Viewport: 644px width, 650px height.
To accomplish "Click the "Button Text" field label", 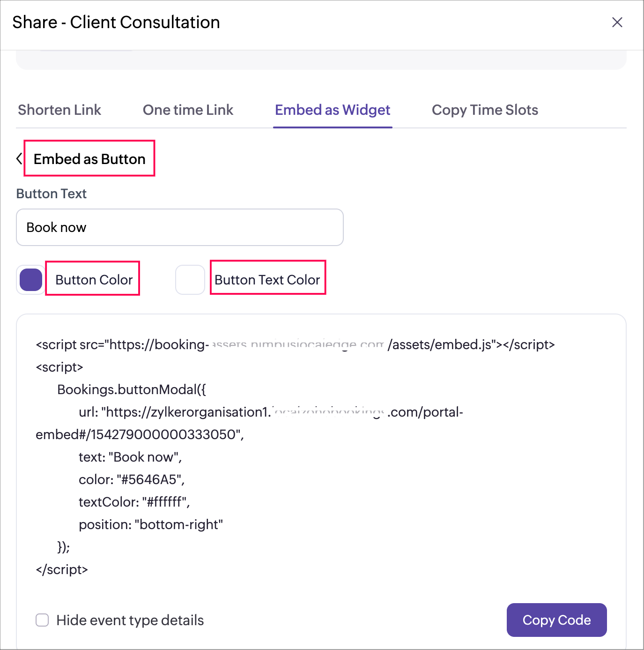I will click(52, 194).
